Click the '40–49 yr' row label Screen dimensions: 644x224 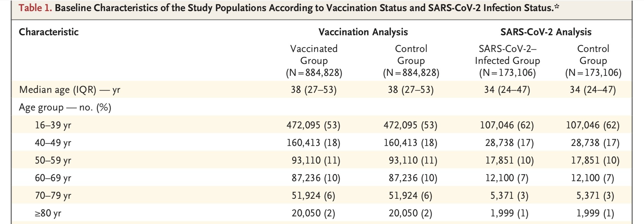[x=53, y=143]
